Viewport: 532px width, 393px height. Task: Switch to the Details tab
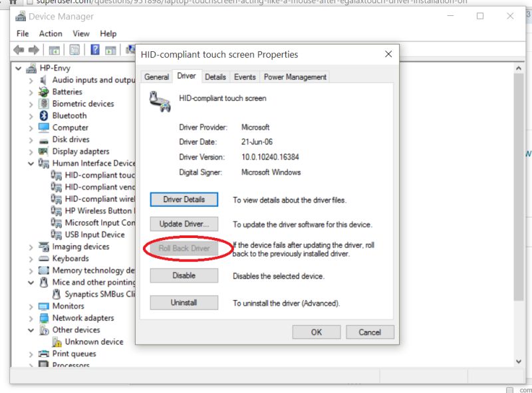tap(215, 77)
